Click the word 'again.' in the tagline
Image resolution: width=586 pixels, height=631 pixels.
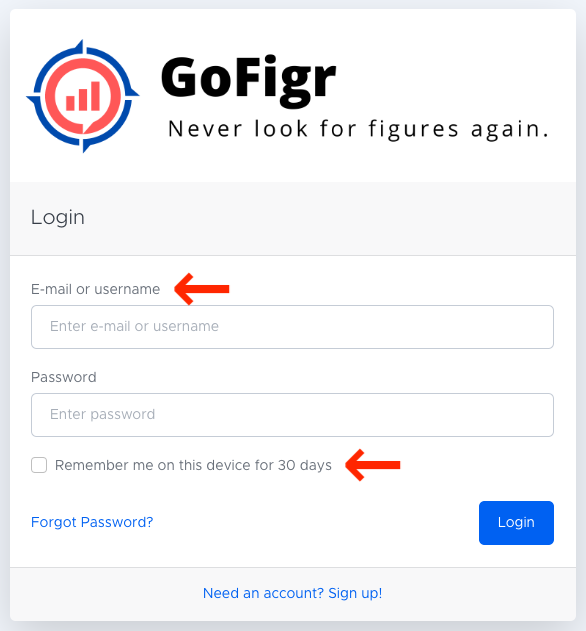[510, 130]
